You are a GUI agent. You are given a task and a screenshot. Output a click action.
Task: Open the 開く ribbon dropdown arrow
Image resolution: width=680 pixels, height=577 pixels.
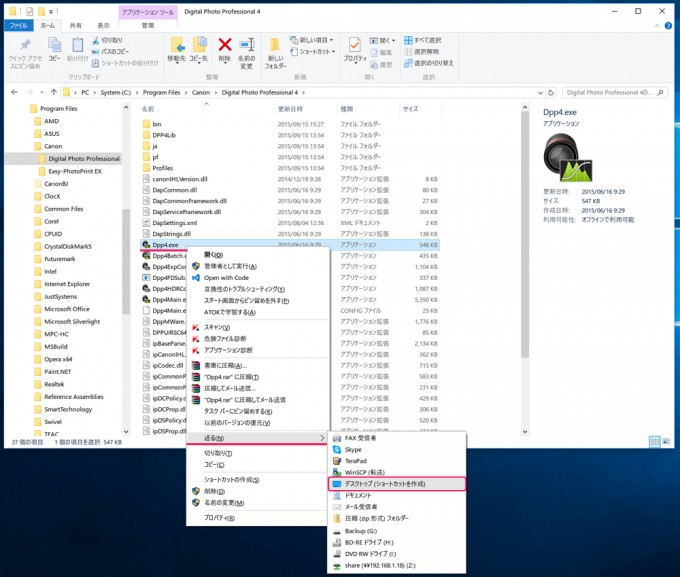pos(393,41)
